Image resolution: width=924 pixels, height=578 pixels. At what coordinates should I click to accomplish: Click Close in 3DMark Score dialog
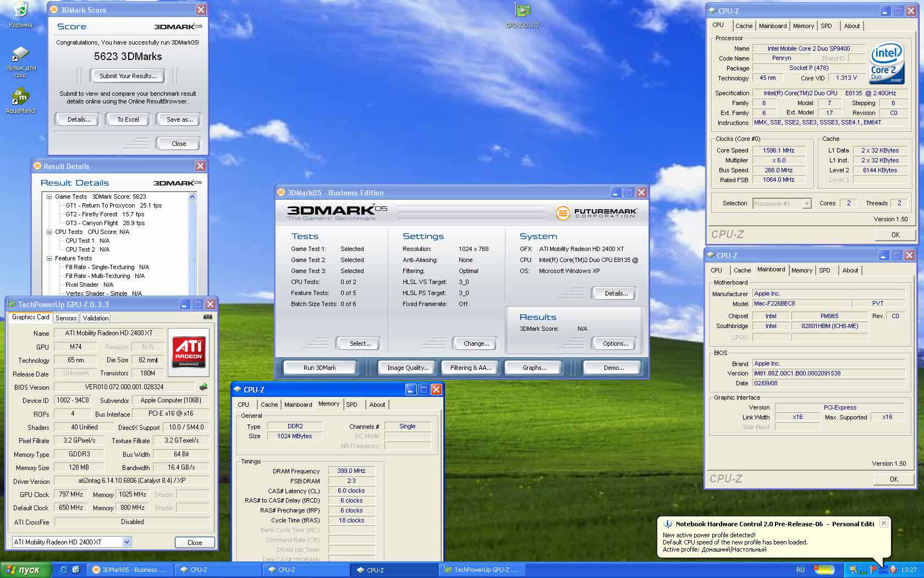(179, 144)
